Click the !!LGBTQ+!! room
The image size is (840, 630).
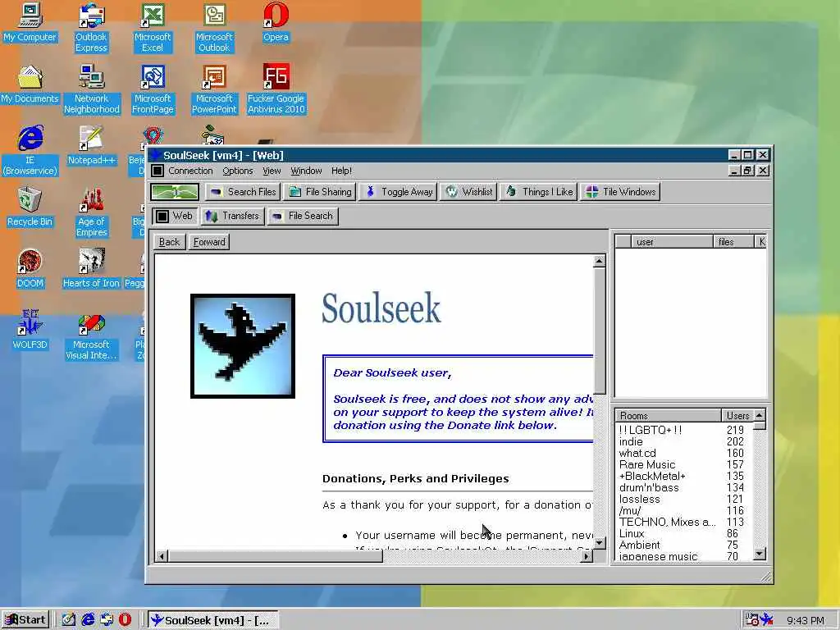pos(683,430)
